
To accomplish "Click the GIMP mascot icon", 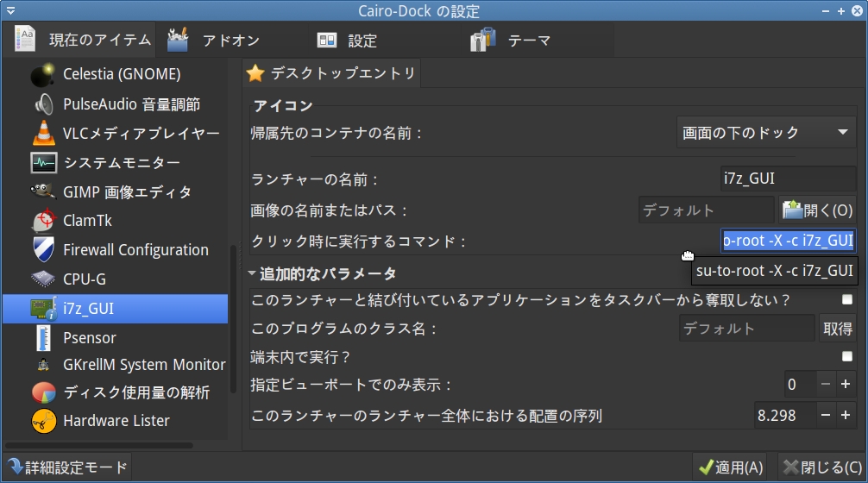I will click(43, 191).
